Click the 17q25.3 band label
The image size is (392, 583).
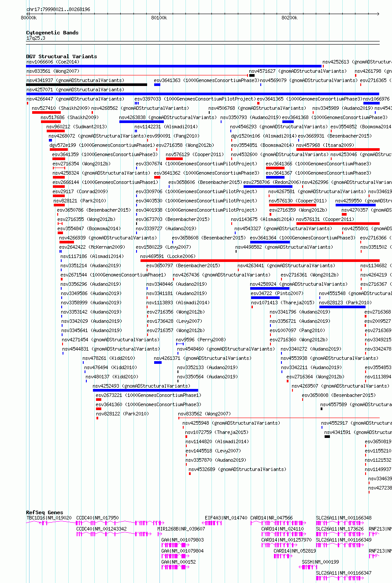coord(36,38)
